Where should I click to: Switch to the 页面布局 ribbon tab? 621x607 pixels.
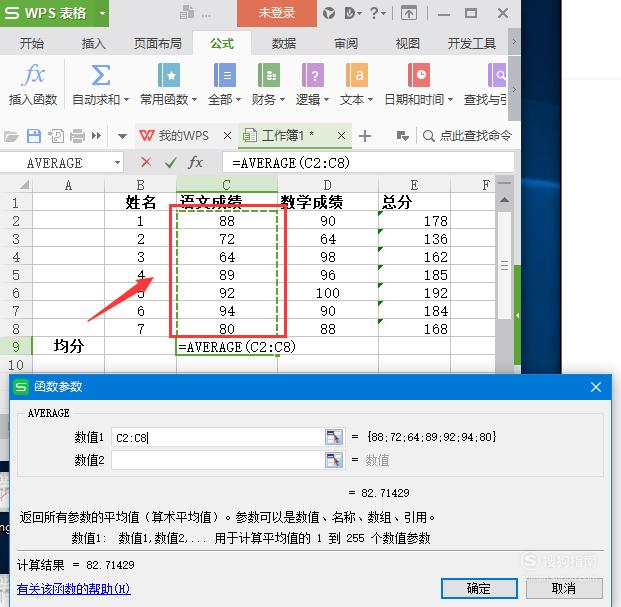coord(157,43)
